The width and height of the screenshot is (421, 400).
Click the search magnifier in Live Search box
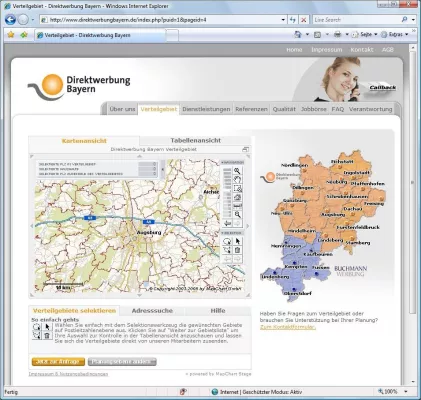click(404, 20)
